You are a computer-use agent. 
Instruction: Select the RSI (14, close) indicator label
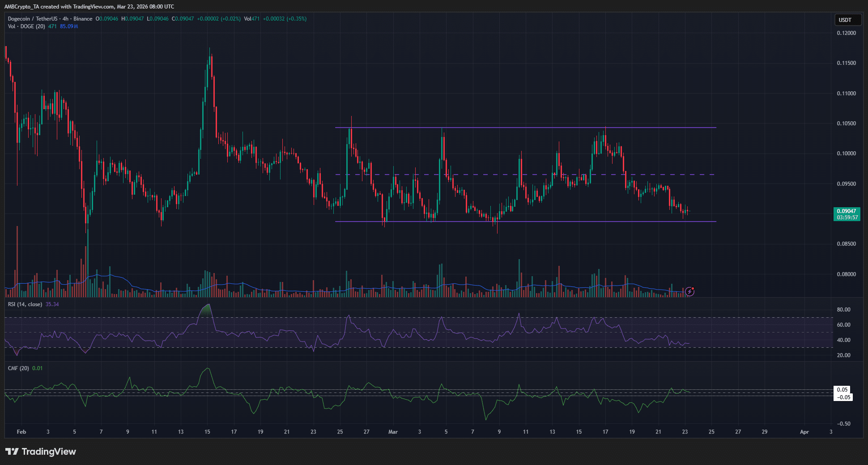tap(25, 304)
